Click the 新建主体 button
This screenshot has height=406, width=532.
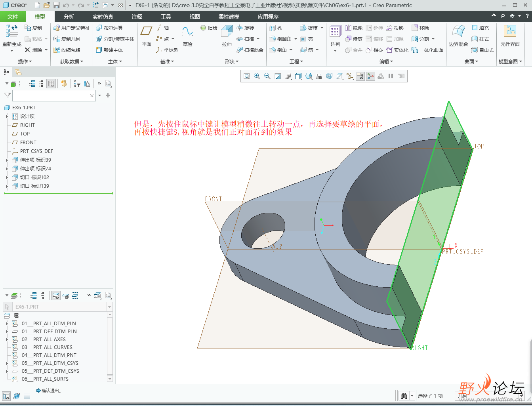point(109,50)
